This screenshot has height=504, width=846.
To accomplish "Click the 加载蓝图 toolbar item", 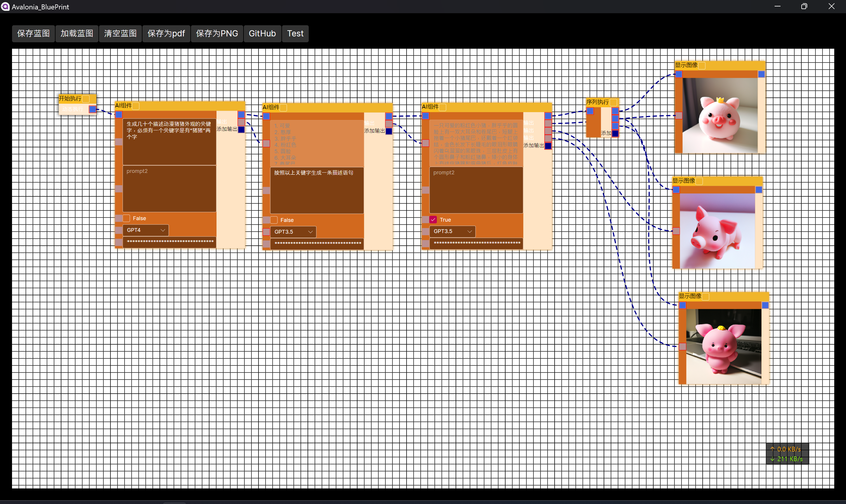I will (x=77, y=34).
